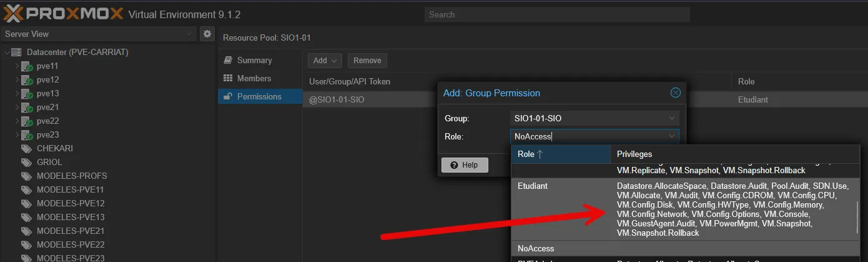Expand the pve12 node tree arrow
868x262 pixels.
(17, 80)
